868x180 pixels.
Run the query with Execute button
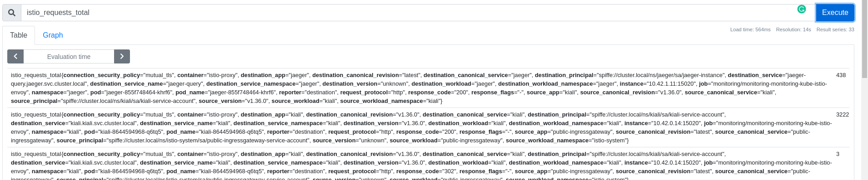[835, 13]
